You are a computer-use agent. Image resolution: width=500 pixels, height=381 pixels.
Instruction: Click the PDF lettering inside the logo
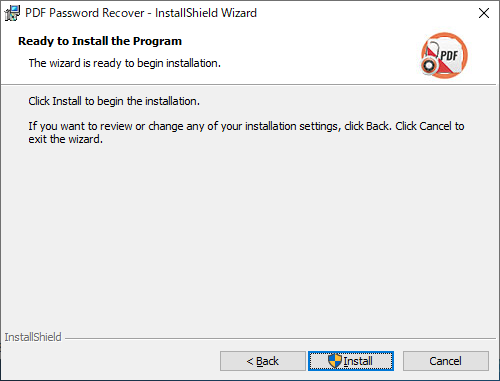[449, 55]
